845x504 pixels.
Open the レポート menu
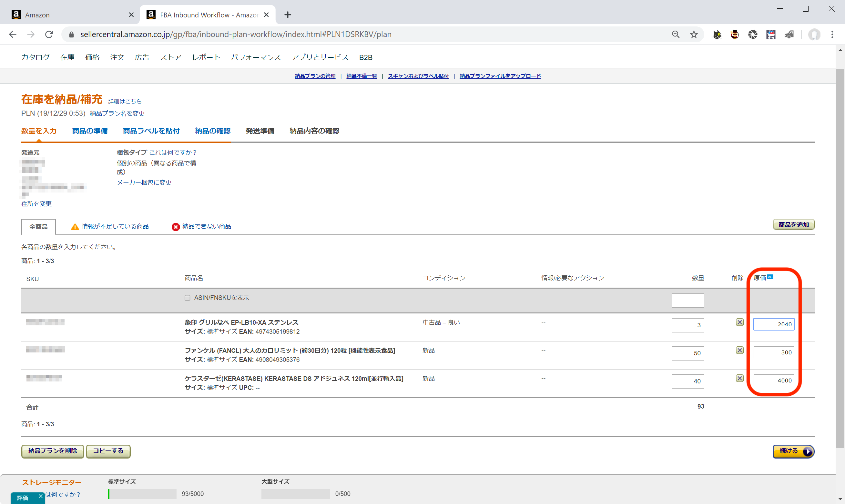click(x=206, y=57)
